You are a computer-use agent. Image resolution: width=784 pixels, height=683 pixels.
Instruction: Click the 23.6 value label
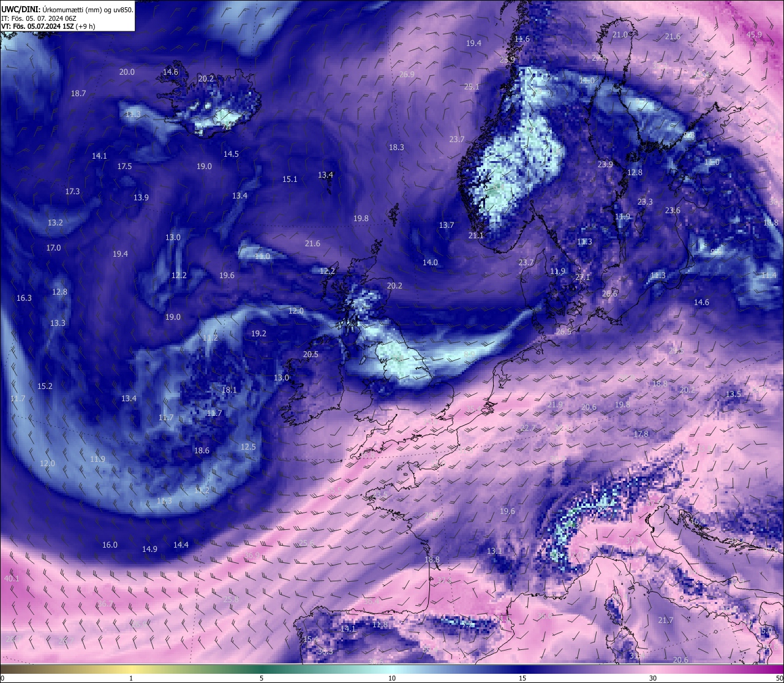click(673, 211)
